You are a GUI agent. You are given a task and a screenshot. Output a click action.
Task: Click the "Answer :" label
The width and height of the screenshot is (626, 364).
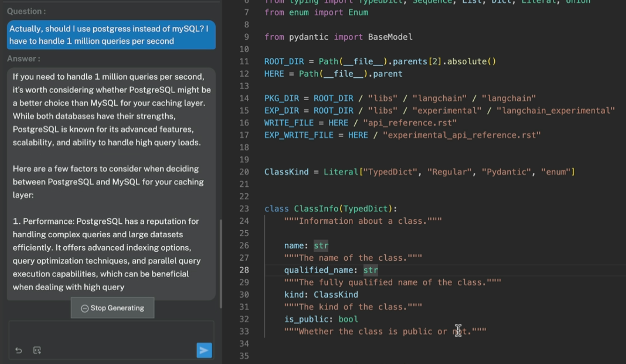[x=24, y=59]
